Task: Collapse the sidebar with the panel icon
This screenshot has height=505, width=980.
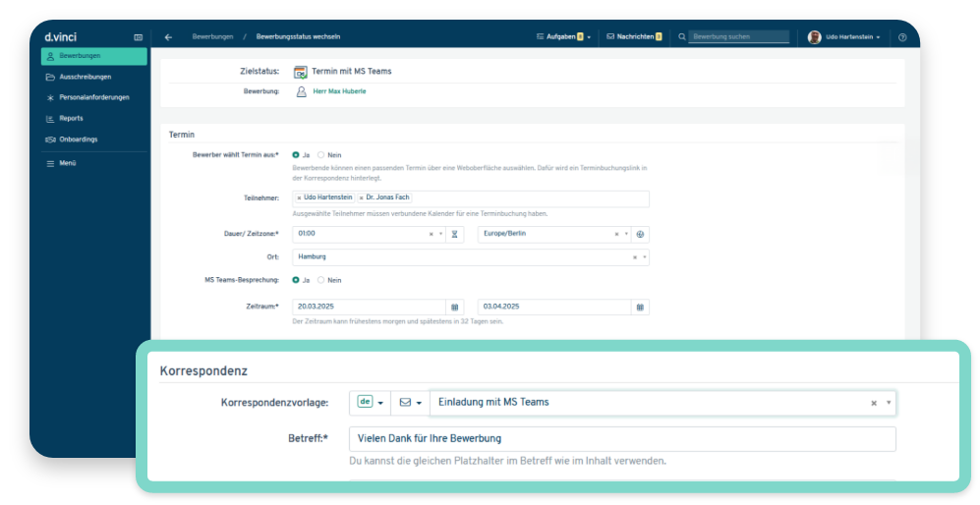Action: pos(138,37)
